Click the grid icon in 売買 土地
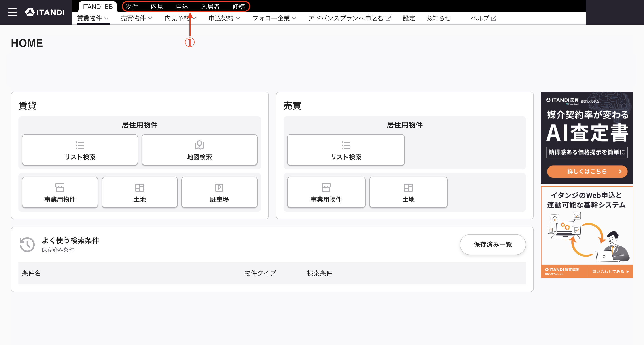The width and height of the screenshot is (644, 345). click(x=409, y=188)
